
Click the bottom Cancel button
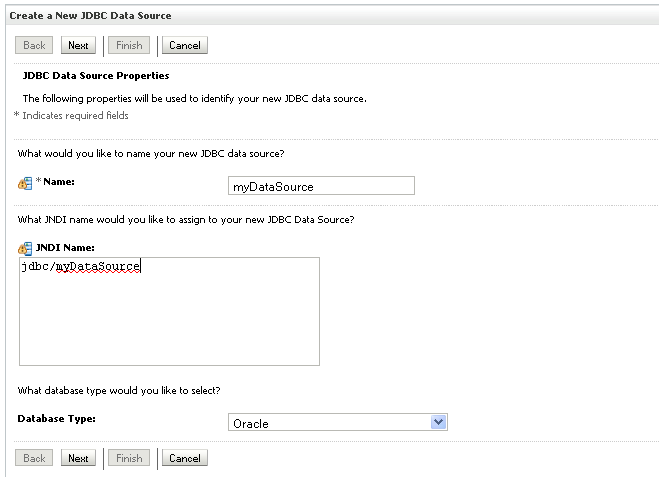click(184, 458)
